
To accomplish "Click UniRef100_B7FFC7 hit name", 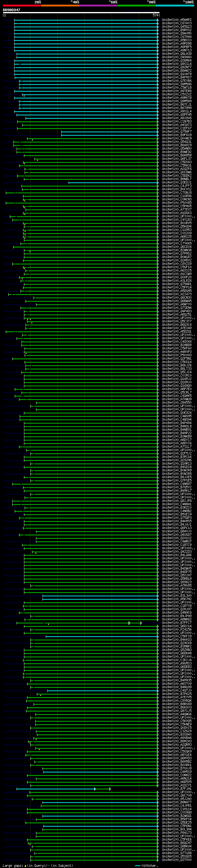I will [177, 623].
